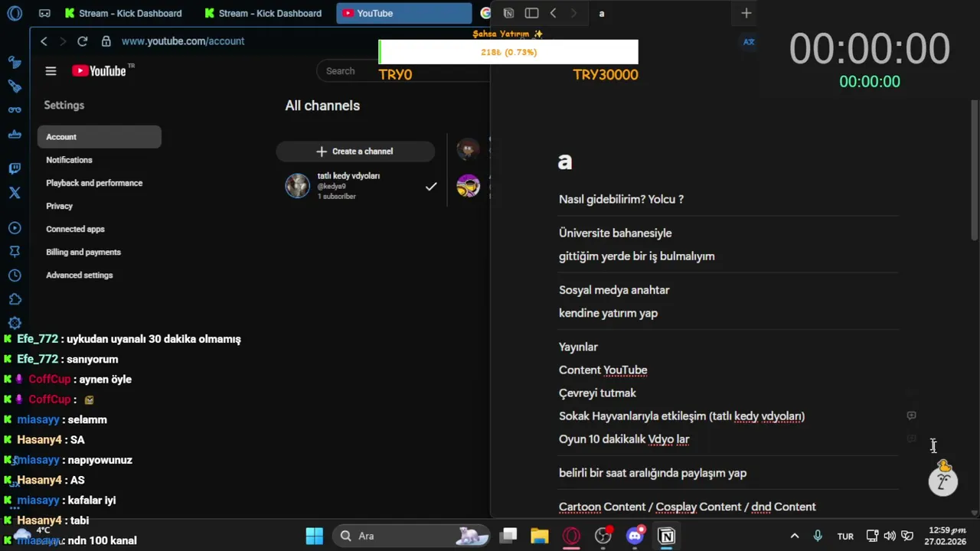Reload the YouTube account page
980x551 pixels.
click(x=83, y=41)
